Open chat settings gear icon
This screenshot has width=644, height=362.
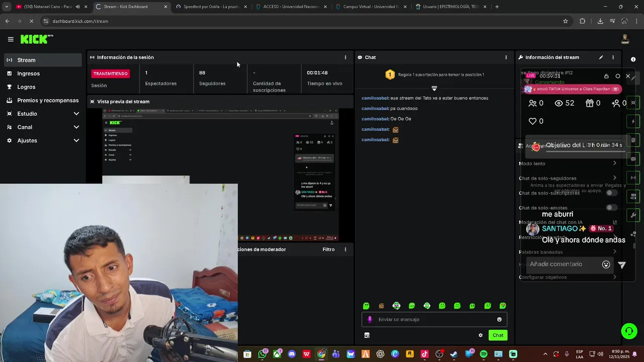pyautogui.click(x=480, y=335)
